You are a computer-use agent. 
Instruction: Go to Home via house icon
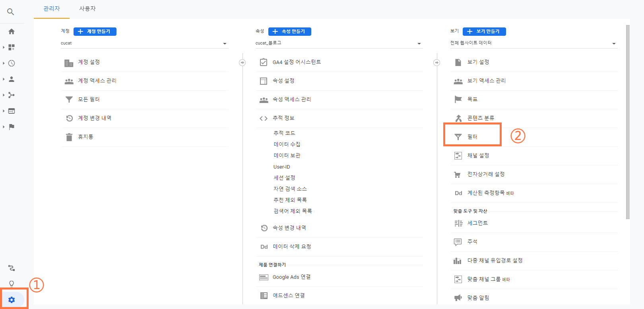pos(12,31)
